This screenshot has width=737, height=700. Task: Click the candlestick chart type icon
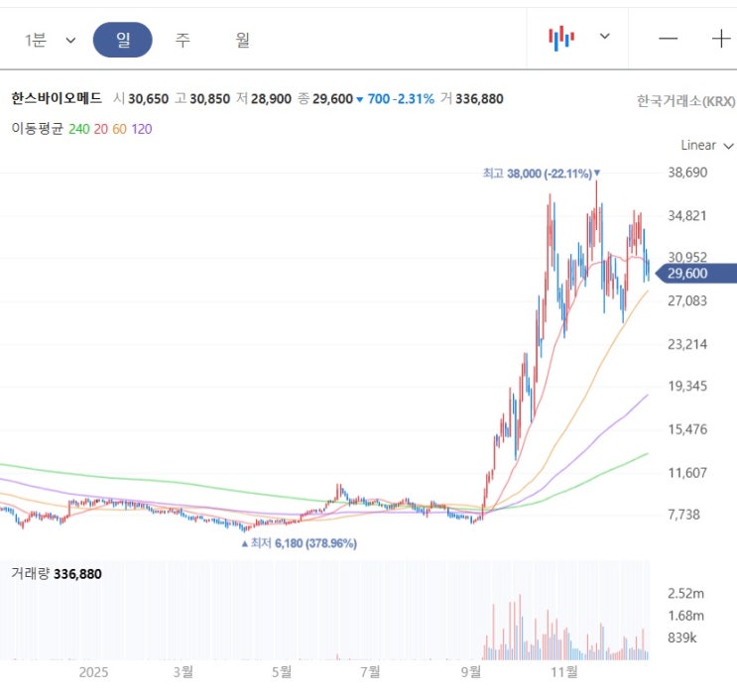coord(561,38)
